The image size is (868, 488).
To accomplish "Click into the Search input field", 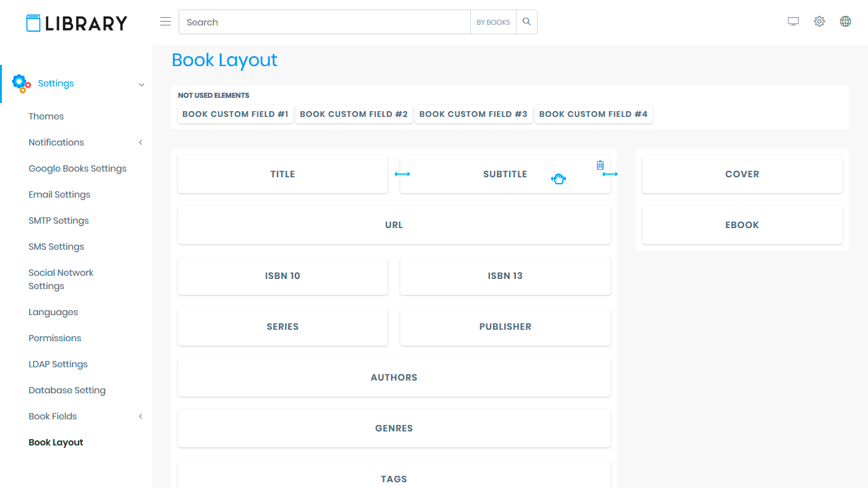I will pyautogui.click(x=324, y=22).
